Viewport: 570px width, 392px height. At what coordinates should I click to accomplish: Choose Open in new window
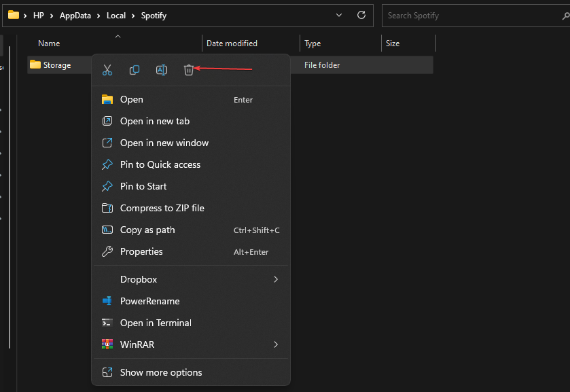[x=191, y=143]
